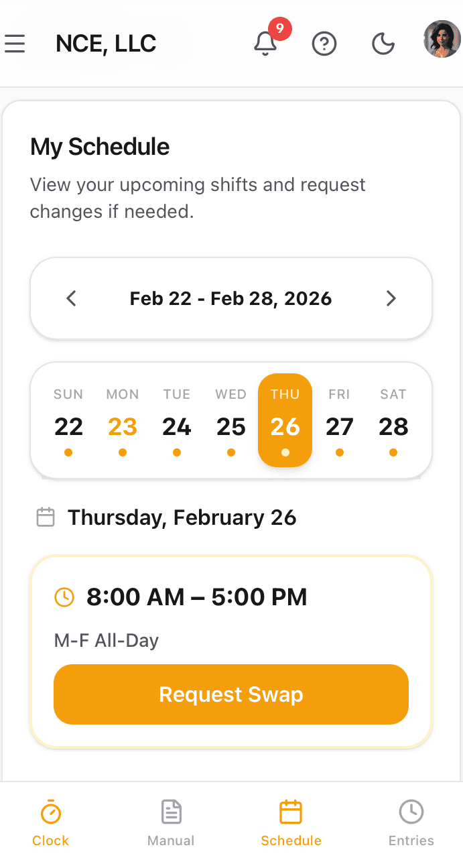
Task: Select the Clock icon in the bottom bar
Action: 50,810
